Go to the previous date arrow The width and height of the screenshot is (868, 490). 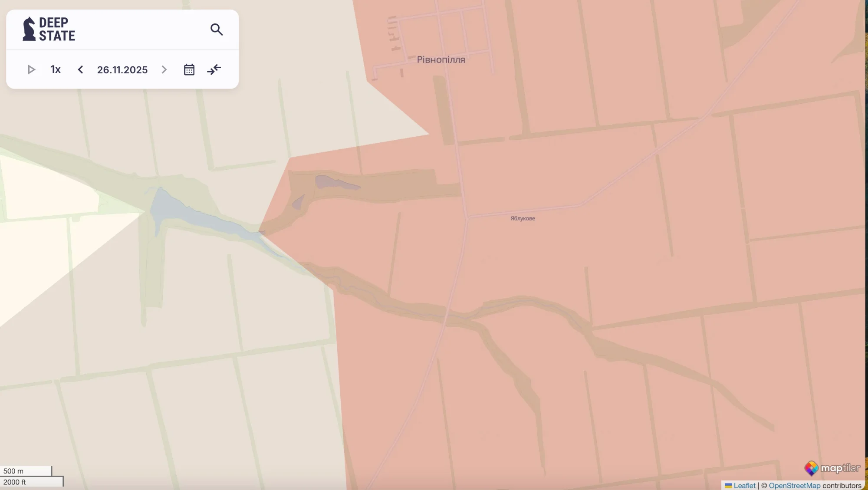[80, 69]
